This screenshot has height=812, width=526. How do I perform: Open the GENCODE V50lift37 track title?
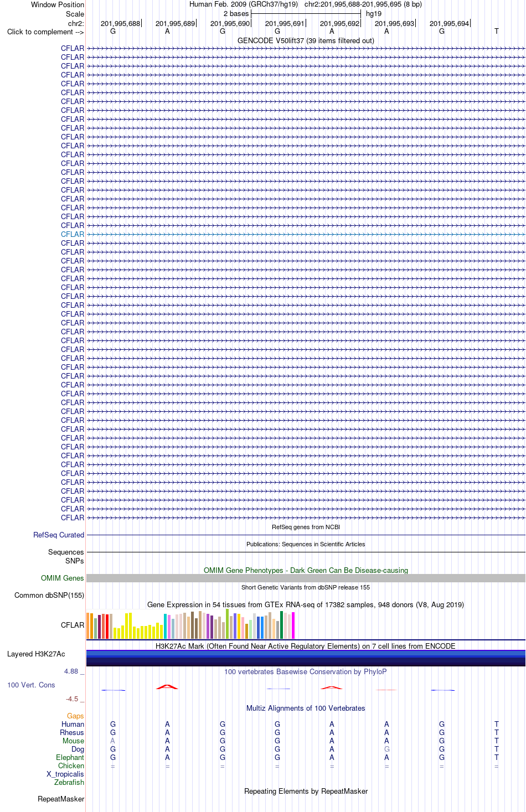click(306, 40)
